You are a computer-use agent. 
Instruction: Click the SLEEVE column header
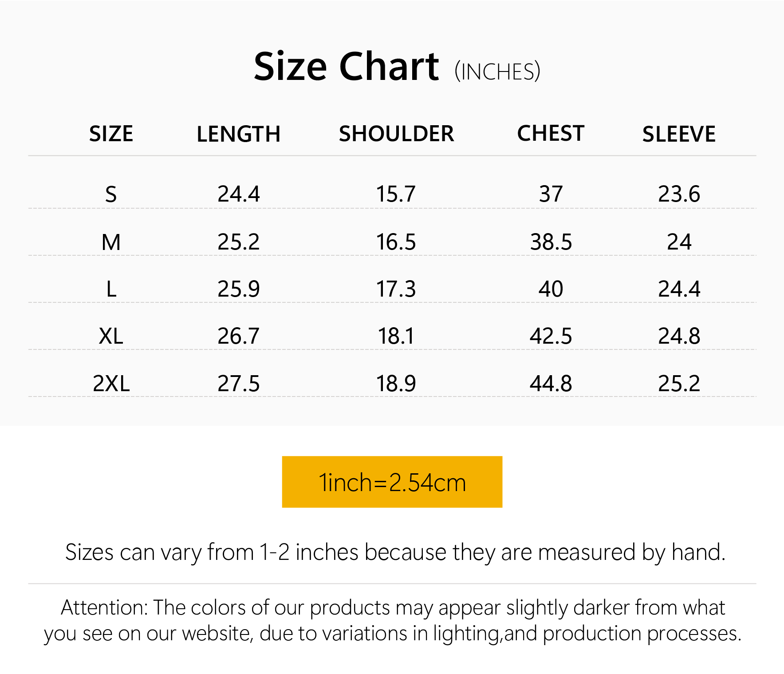click(x=679, y=134)
